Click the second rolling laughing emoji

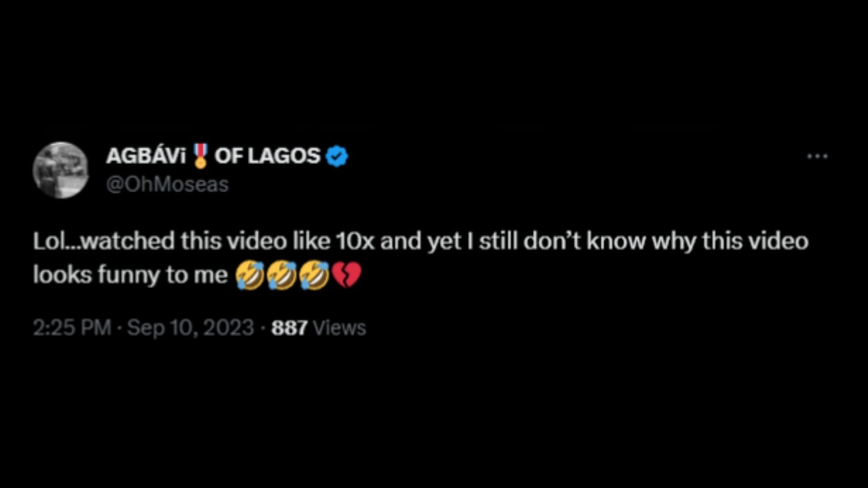[x=282, y=275]
